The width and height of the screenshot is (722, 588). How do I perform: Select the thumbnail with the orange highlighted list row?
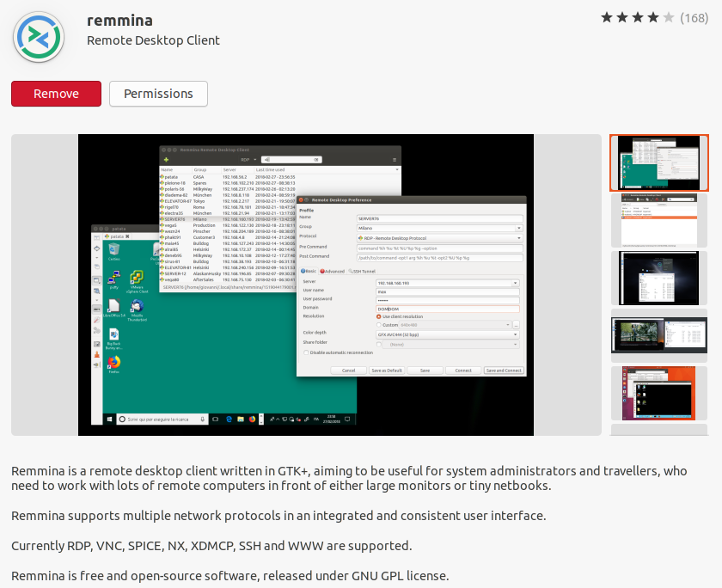point(659,221)
